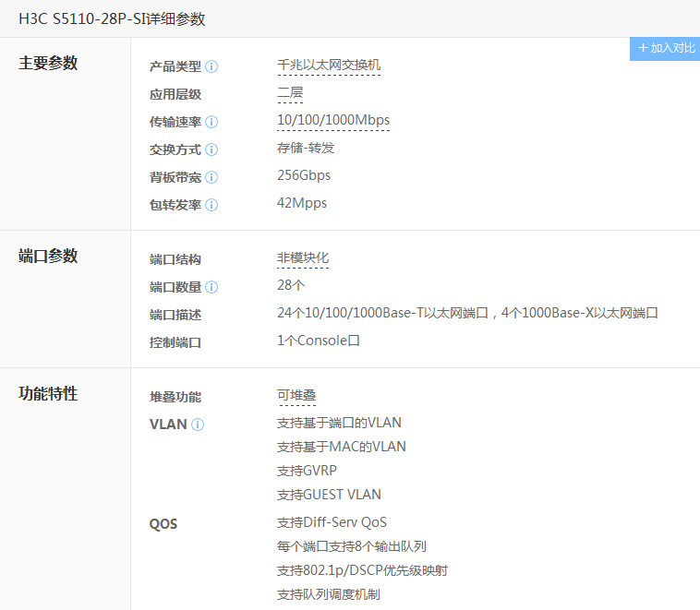The image size is (700, 610).
Task: Open the info icon next to 交换方式
Action: (x=211, y=150)
